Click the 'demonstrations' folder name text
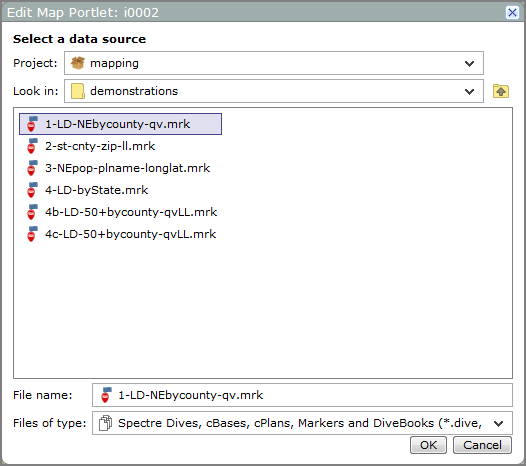 point(134,91)
